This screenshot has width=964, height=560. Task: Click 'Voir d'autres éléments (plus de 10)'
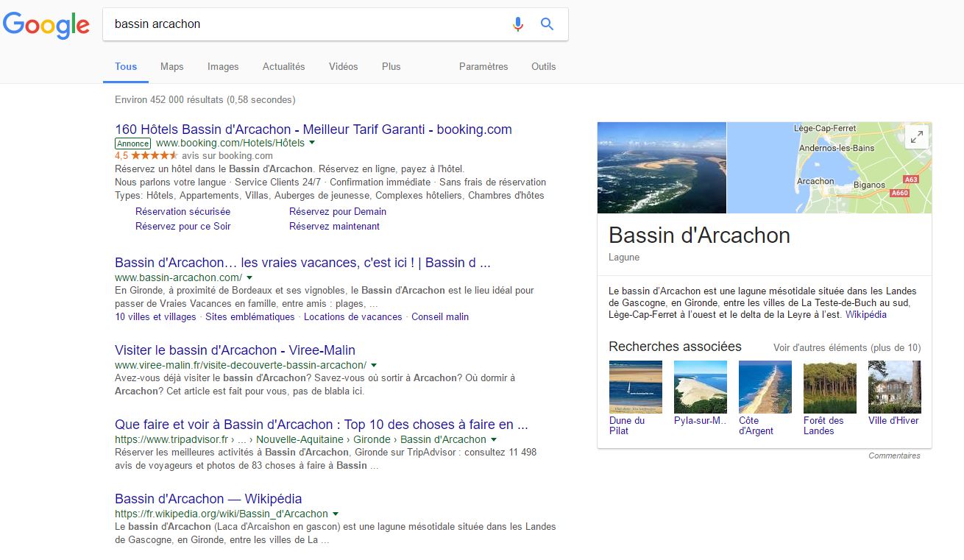(x=847, y=347)
